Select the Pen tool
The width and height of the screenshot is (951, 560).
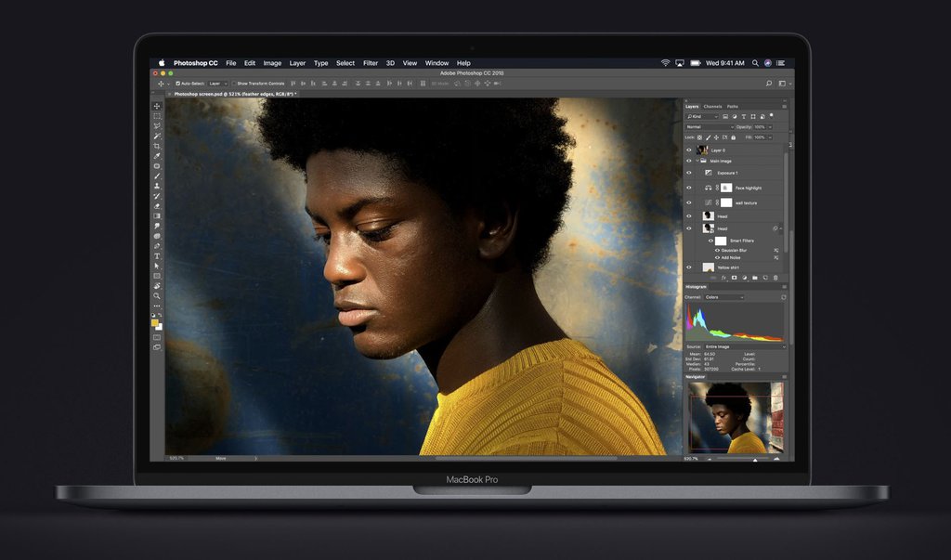pos(157,246)
